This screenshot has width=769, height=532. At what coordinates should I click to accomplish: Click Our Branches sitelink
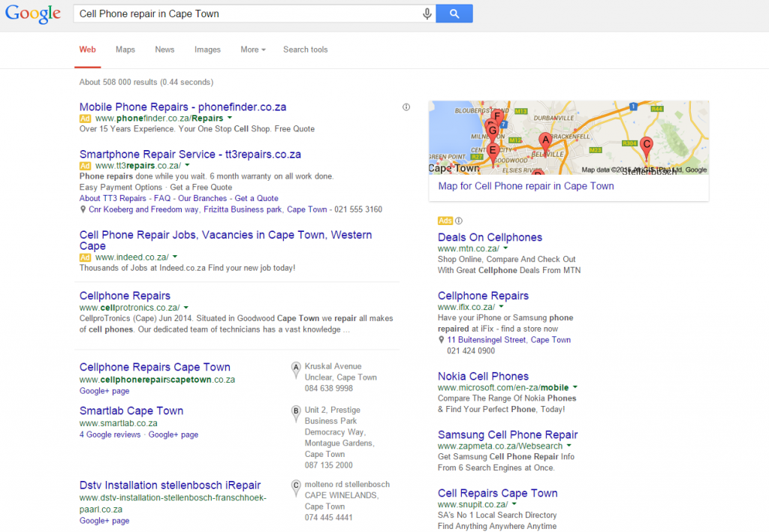(203, 198)
